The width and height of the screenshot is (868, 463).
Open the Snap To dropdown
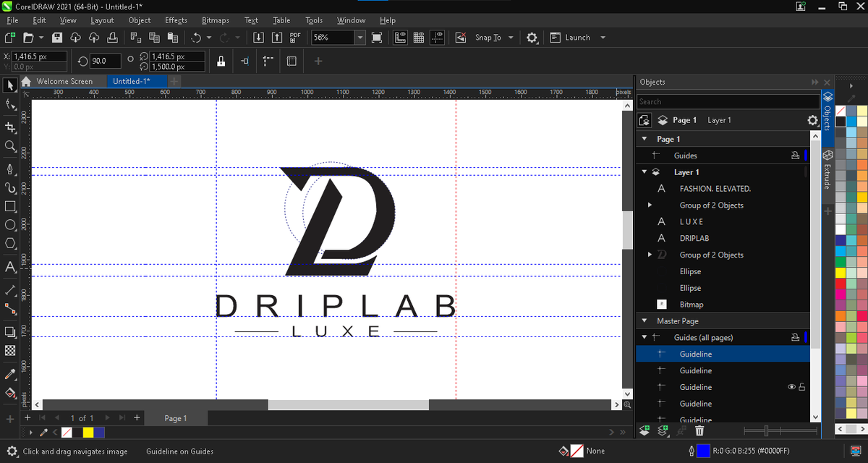(511, 38)
